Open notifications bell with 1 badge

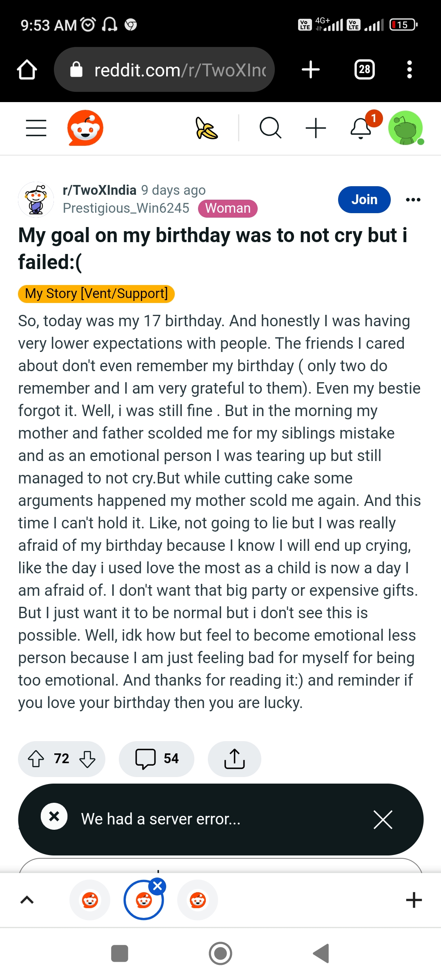tap(362, 128)
